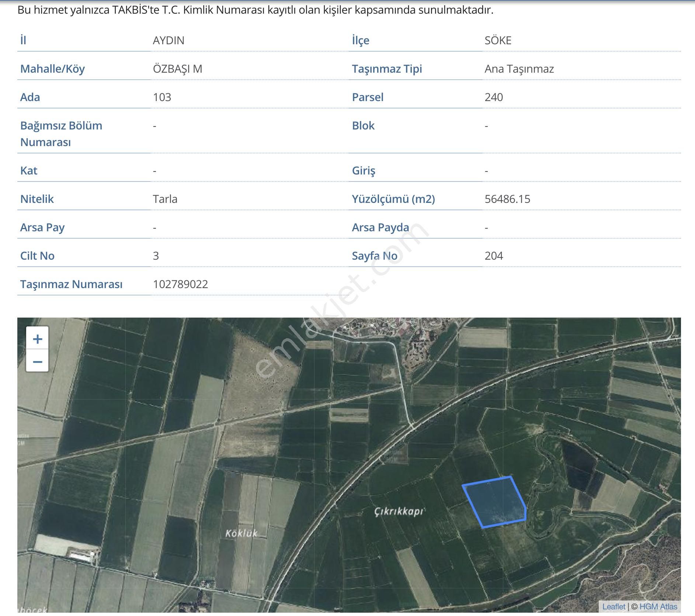Click the Arsa Pay label
The height and width of the screenshot is (616, 695).
(42, 227)
